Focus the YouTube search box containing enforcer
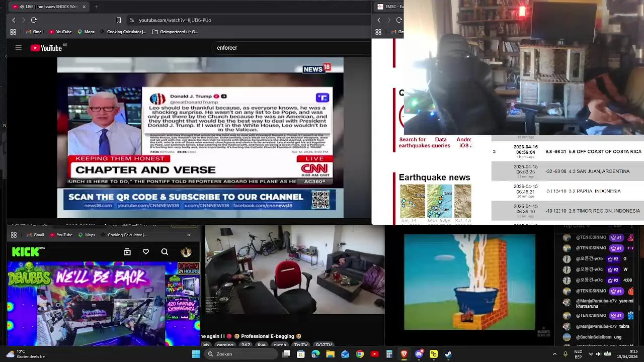 click(x=292, y=48)
